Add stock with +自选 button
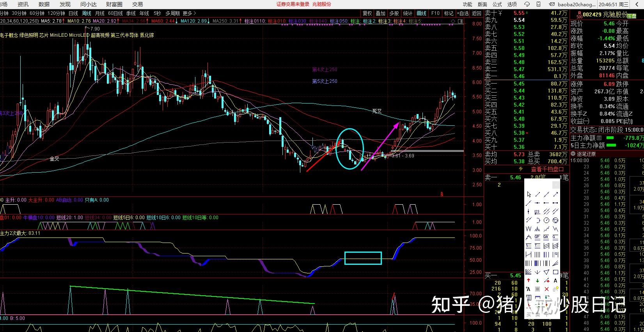The width and height of the screenshot is (644, 332). tap(463, 13)
